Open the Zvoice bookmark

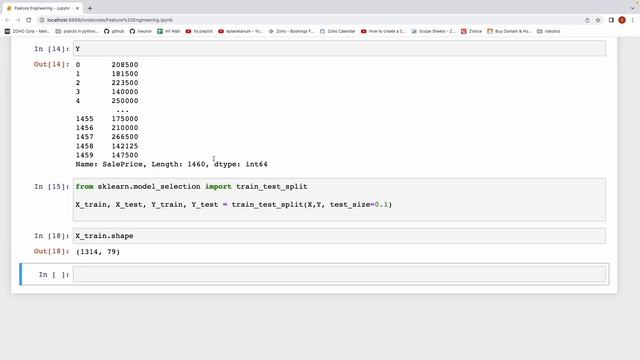pyautogui.click(x=471, y=31)
